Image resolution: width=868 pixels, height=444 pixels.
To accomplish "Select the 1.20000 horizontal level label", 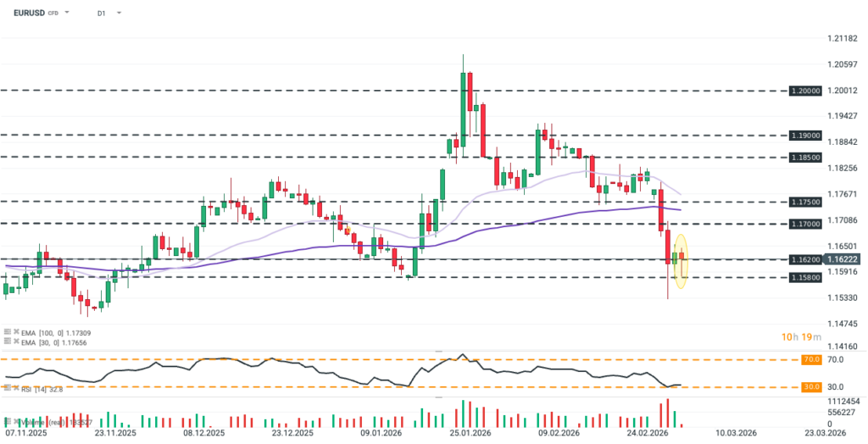I will (x=804, y=90).
